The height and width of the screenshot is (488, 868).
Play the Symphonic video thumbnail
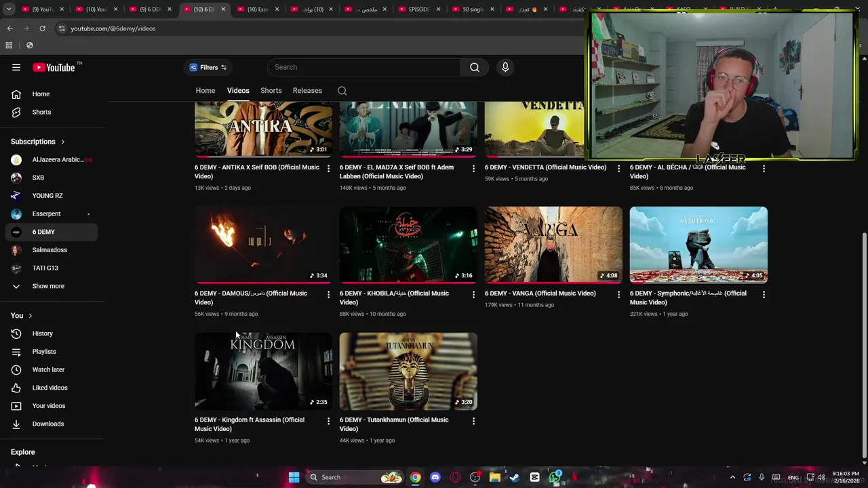coord(698,245)
